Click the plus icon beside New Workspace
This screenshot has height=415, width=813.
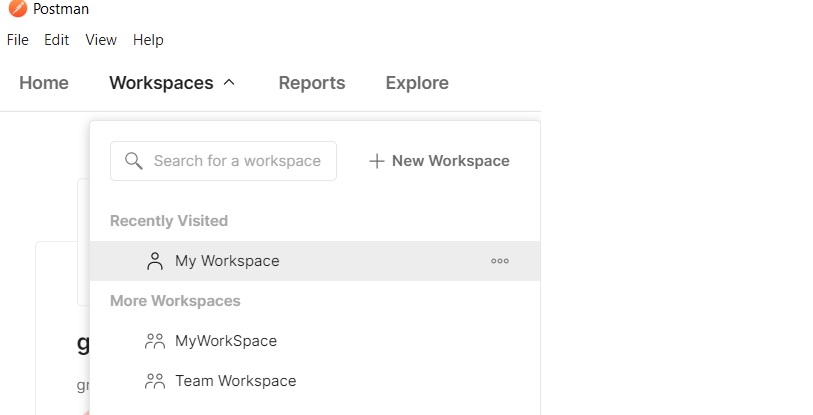(x=377, y=161)
